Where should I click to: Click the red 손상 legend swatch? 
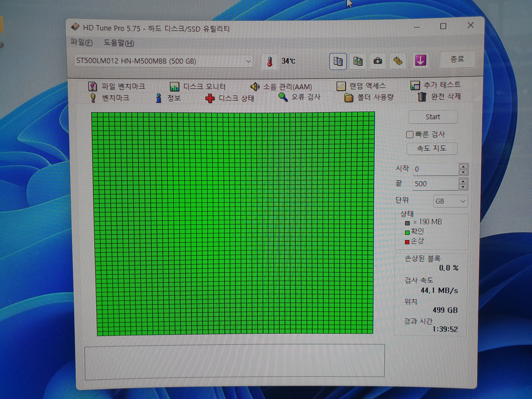(x=407, y=242)
